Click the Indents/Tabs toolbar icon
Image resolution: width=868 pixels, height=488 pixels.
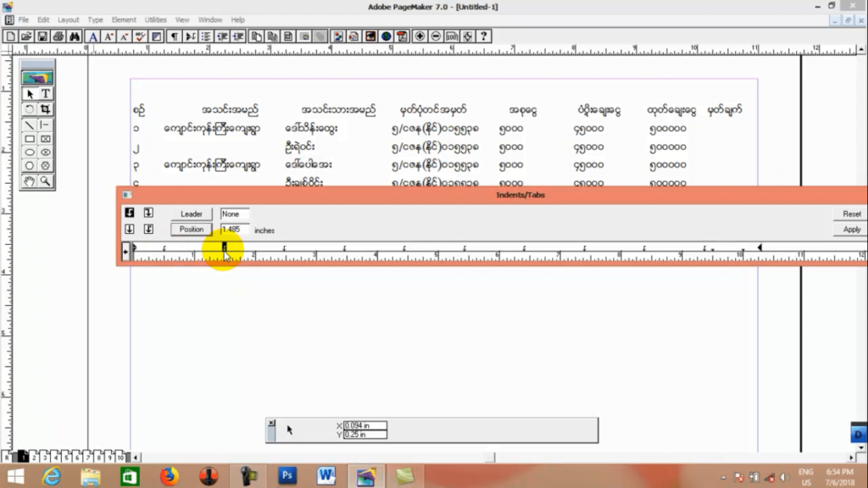(191, 36)
